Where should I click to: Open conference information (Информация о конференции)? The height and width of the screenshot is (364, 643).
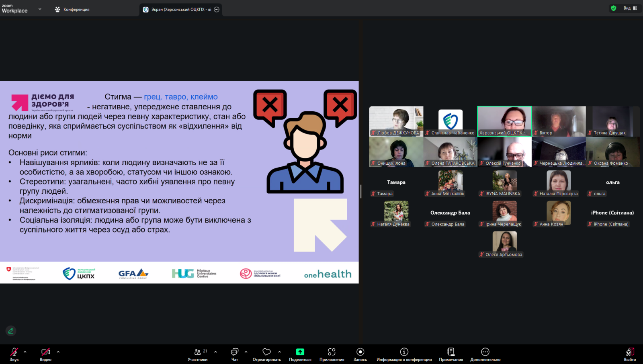pyautogui.click(x=404, y=352)
